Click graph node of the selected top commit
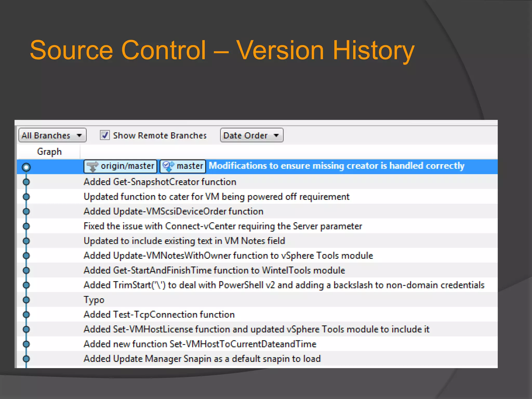This screenshot has width=532, height=399. [x=26, y=167]
